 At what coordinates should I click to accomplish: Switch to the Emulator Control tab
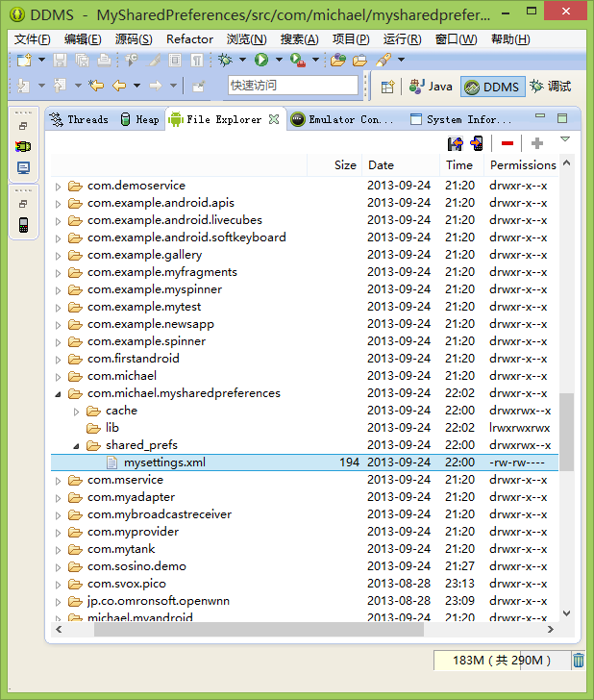(x=342, y=119)
